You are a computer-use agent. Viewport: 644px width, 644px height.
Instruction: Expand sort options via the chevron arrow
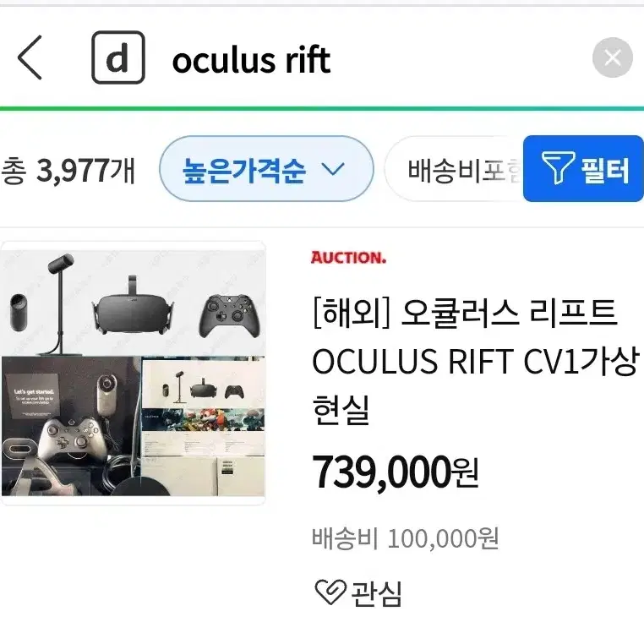tap(333, 169)
